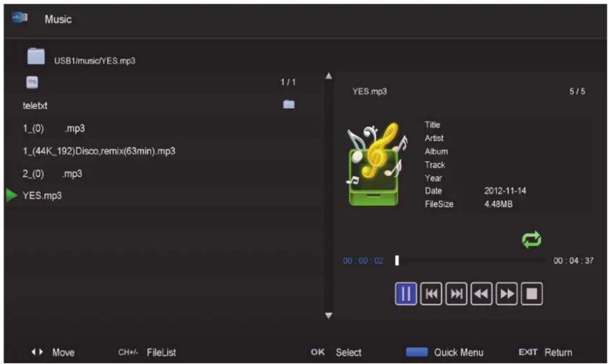
Task: Toggle the green repeat mode icon
Action: [x=531, y=240]
